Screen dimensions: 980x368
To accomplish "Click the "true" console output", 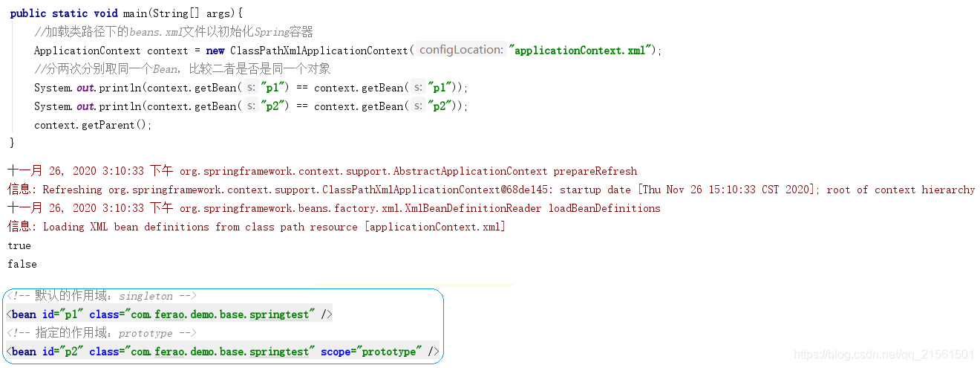I will 19,245.
